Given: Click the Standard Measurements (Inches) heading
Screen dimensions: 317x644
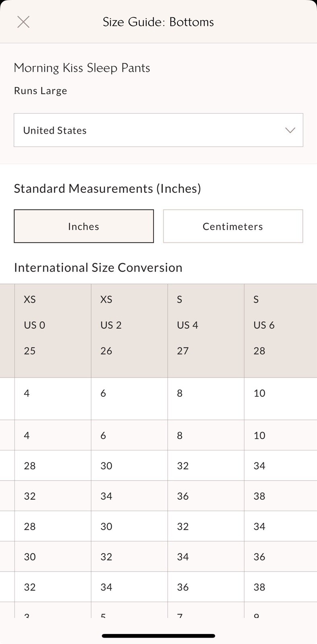Looking at the screenshot, I should (107, 188).
